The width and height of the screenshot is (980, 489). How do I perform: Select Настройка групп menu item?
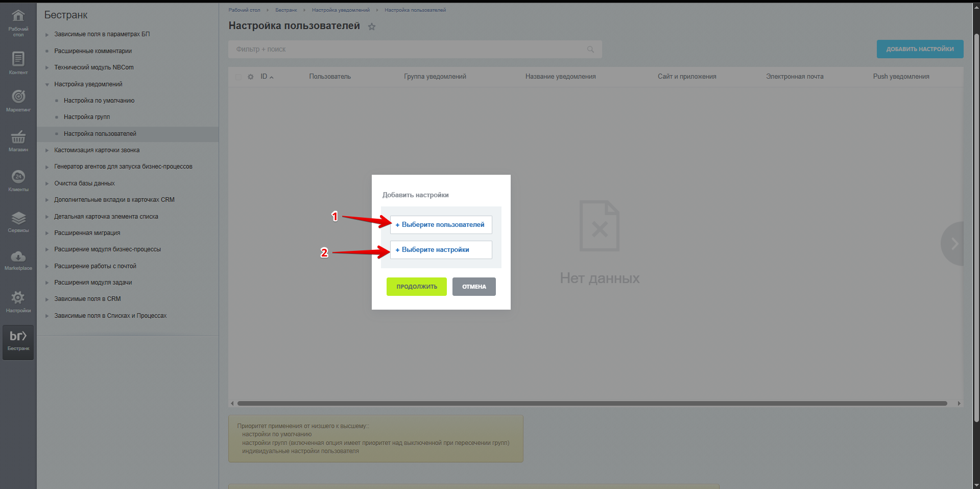(87, 117)
